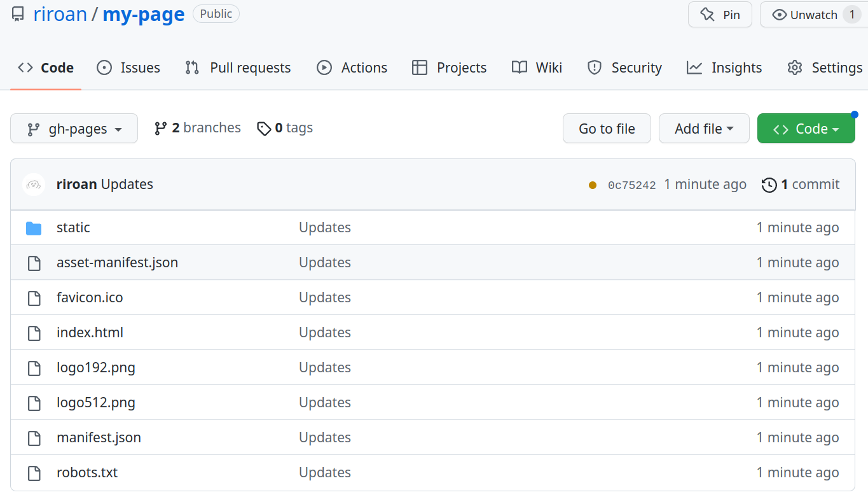
Task: Click Updates commit message on manifest.json row
Action: pos(325,437)
